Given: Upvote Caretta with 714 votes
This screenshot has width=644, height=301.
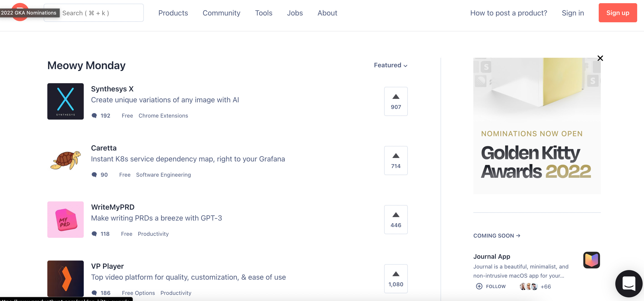Looking at the screenshot, I should click(396, 160).
